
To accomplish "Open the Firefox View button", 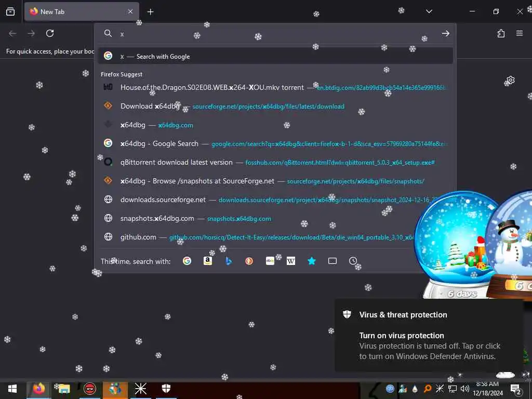I will [x=10, y=11].
